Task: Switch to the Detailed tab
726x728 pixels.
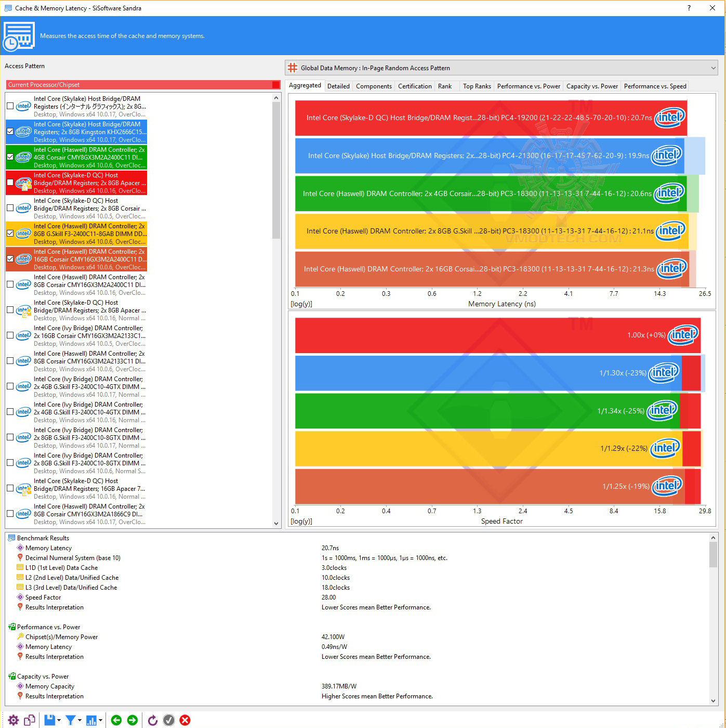Action: click(338, 86)
